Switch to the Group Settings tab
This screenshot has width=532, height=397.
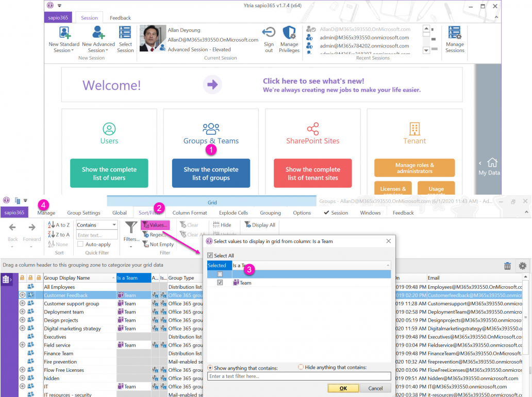[x=84, y=213]
